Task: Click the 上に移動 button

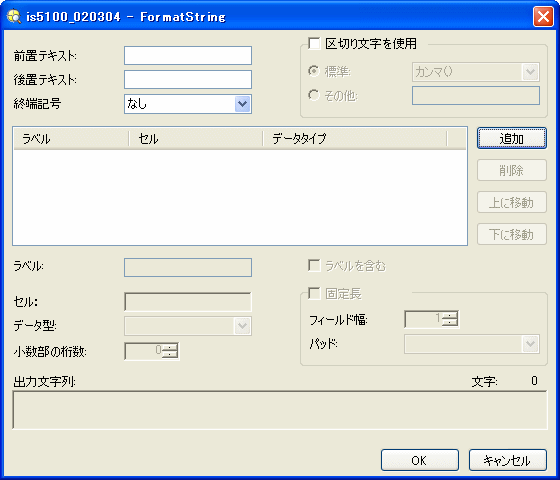Action: [512, 202]
